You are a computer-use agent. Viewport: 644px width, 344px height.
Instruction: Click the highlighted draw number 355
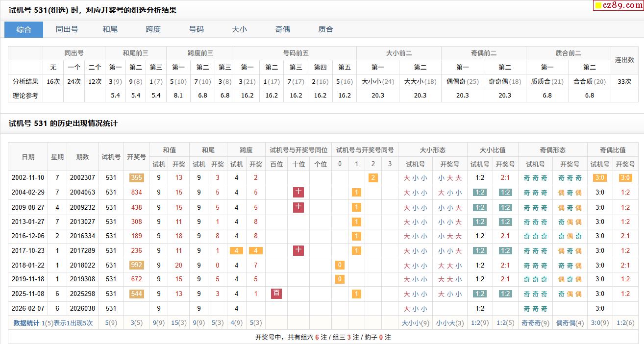point(137,178)
